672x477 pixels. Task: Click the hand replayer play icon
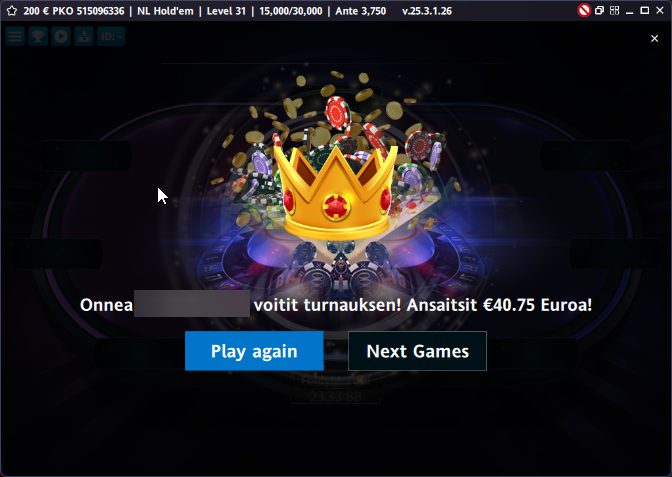61,36
